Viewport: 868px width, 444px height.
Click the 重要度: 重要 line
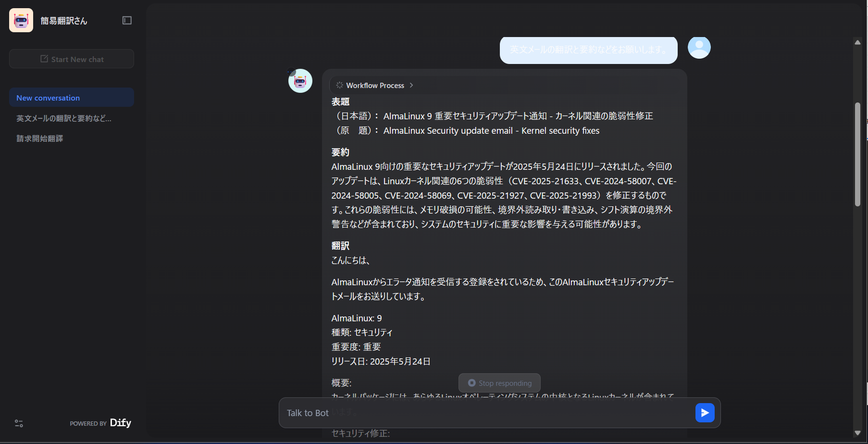point(356,347)
